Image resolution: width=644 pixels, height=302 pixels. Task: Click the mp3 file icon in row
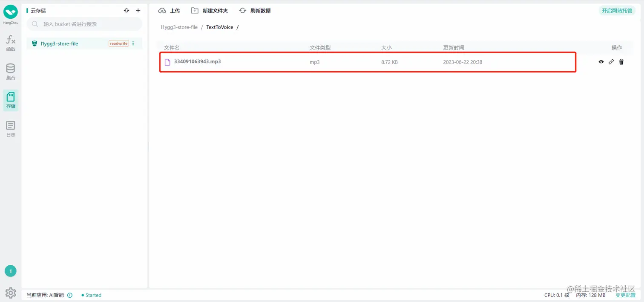point(167,62)
